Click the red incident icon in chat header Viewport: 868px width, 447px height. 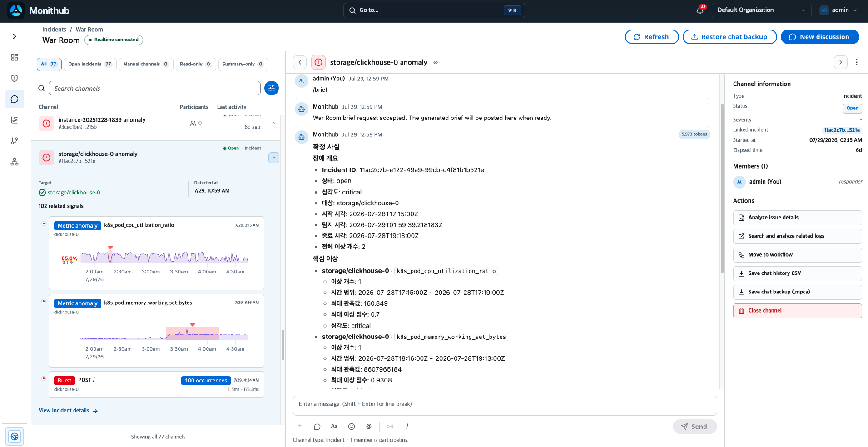[318, 62]
